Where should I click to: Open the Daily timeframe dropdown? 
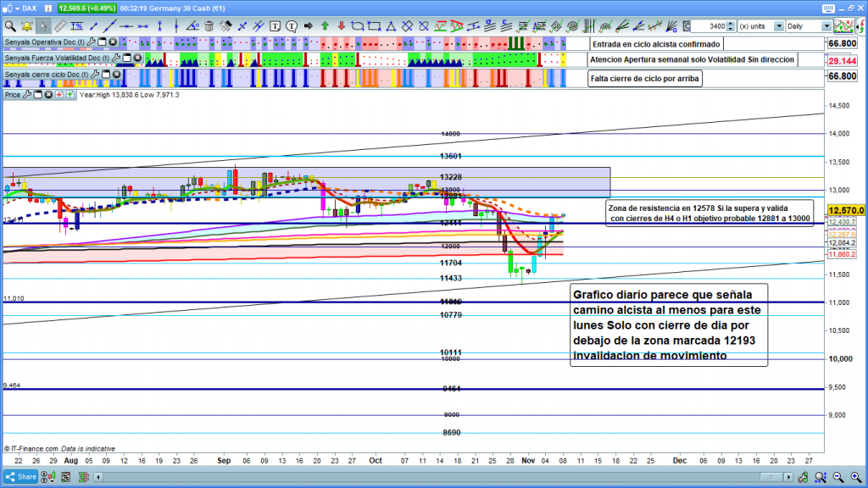pyautogui.click(x=826, y=26)
